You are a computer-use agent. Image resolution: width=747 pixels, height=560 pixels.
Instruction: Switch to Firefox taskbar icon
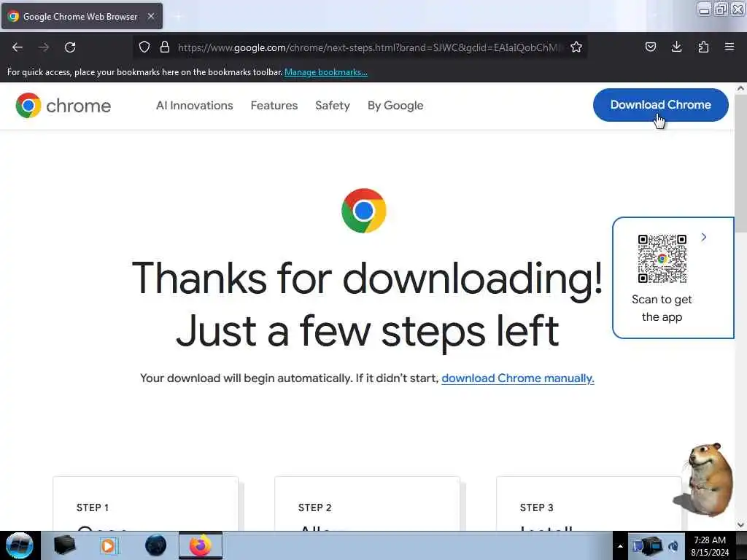click(x=201, y=545)
